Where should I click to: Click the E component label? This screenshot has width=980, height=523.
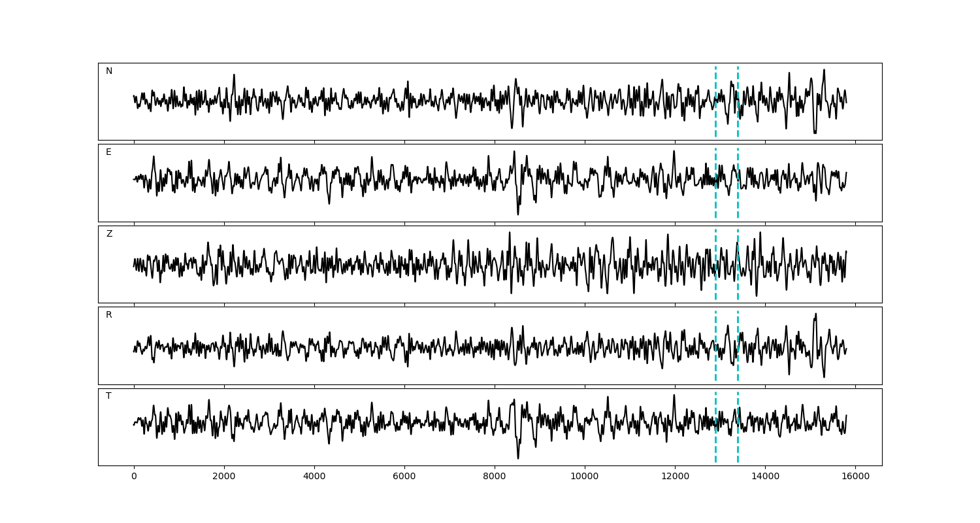108,152
